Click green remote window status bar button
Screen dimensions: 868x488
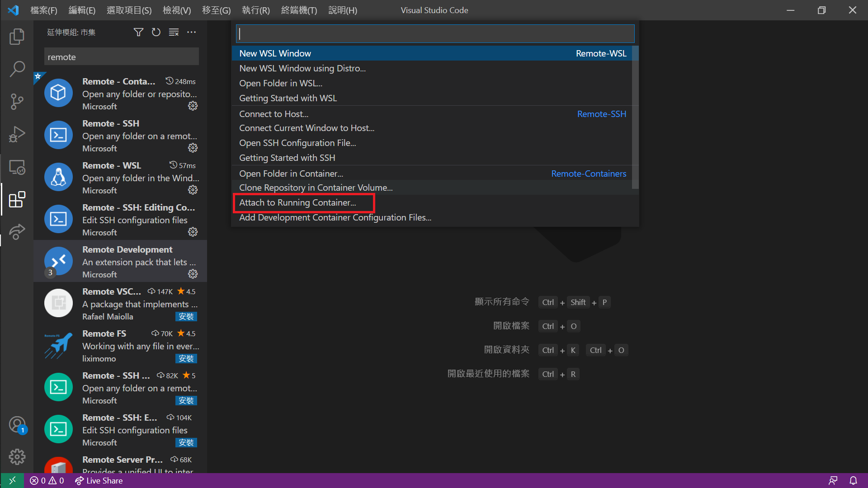coord(12,480)
